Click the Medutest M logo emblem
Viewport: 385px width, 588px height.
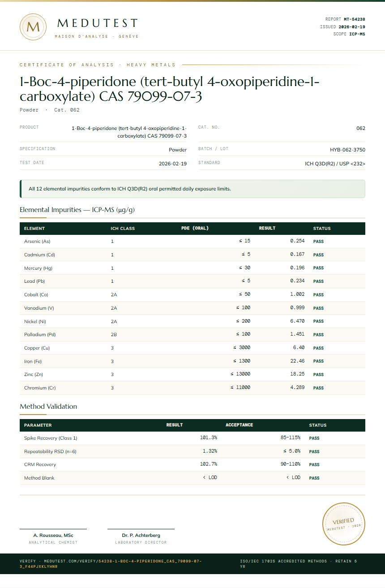[x=33, y=27]
